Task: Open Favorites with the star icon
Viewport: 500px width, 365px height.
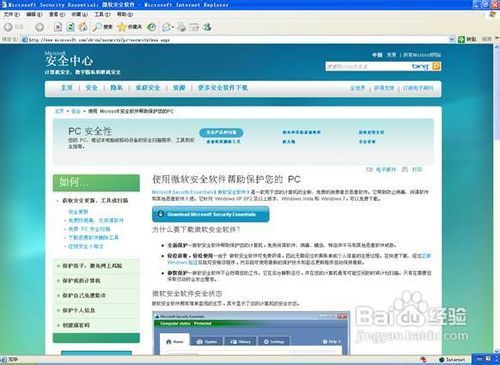Action: (130, 27)
